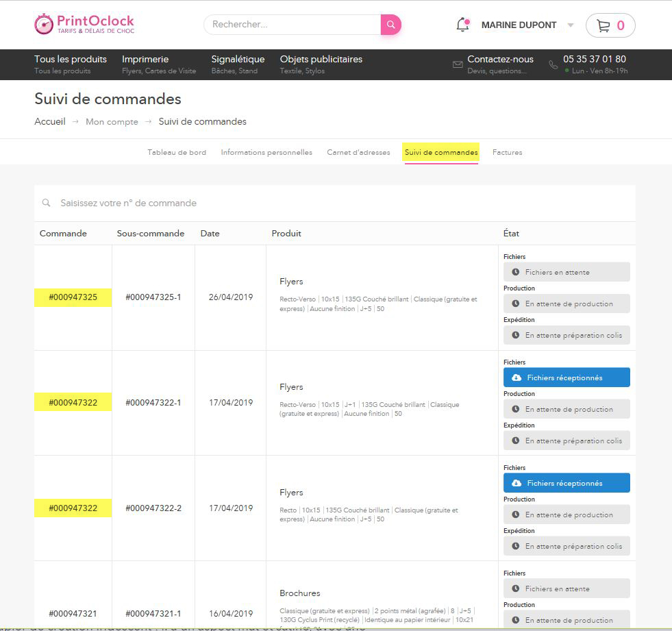Click the État column header
The width and height of the screenshot is (672, 631).
(511, 234)
